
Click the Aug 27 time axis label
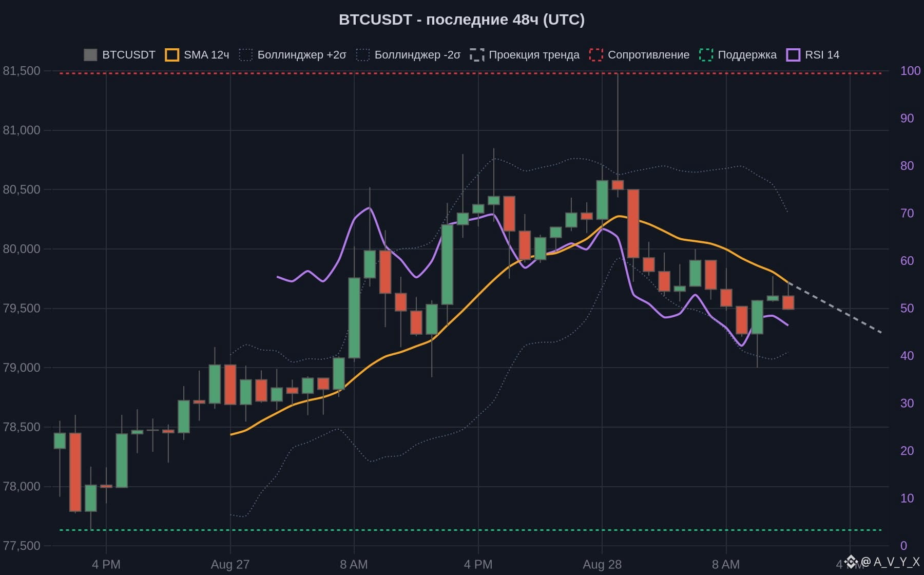click(230, 565)
